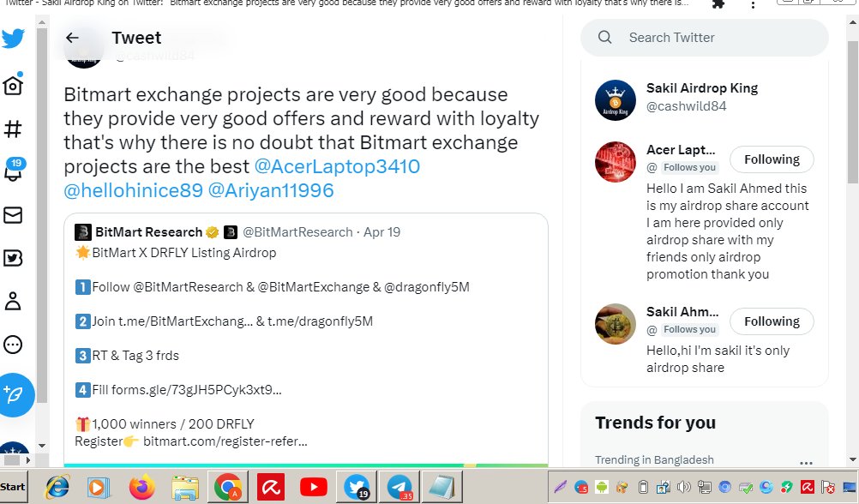Open the More circle icon in sidebar

tap(13, 345)
